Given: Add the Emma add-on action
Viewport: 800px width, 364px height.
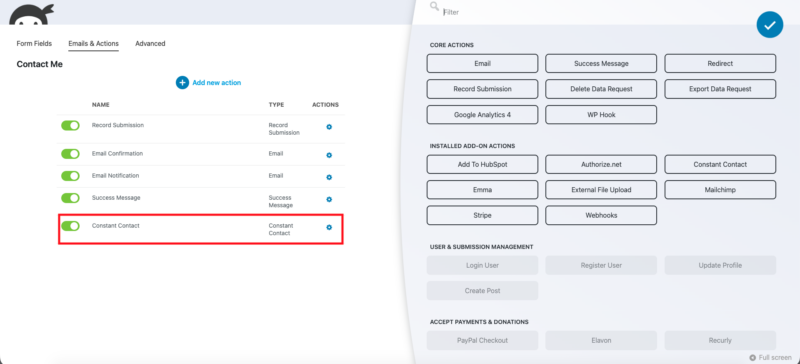Looking at the screenshot, I should (x=482, y=189).
